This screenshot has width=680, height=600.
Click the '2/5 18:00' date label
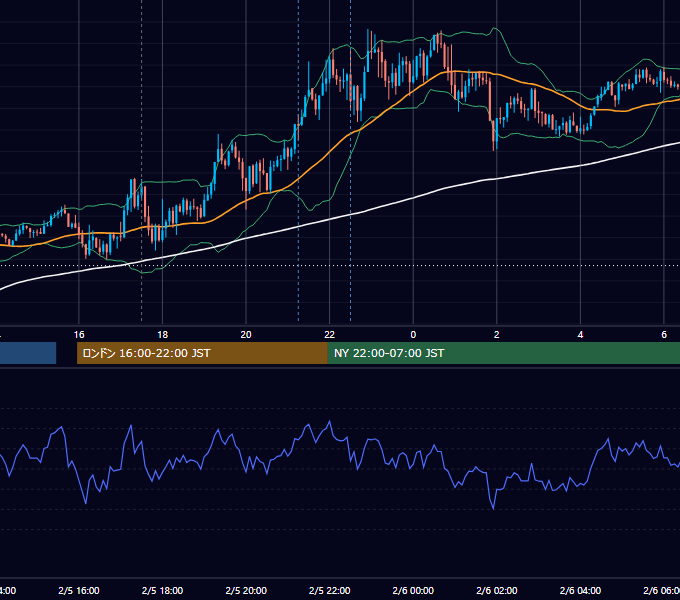(163, 590)
